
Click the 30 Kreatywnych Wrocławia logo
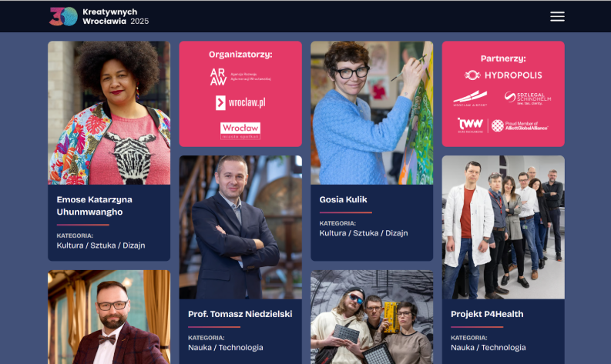click(99, 16)
